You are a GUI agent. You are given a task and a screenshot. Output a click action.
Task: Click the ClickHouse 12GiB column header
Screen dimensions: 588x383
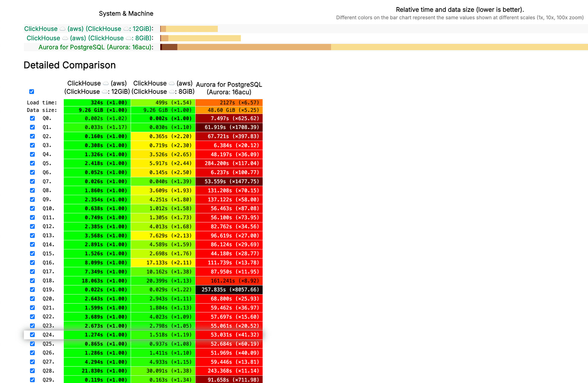97,87
